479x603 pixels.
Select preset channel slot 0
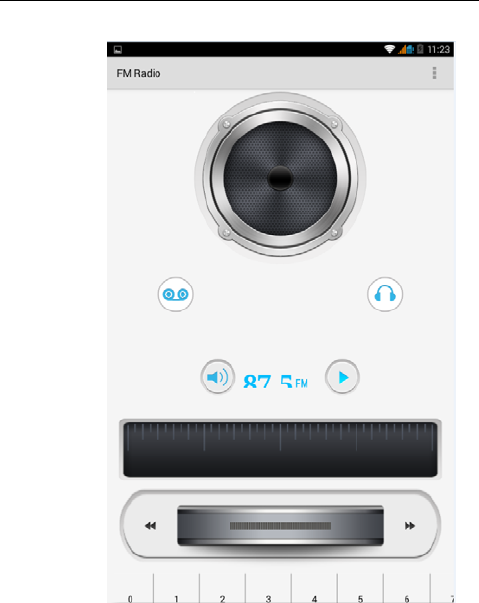[130, 588]
